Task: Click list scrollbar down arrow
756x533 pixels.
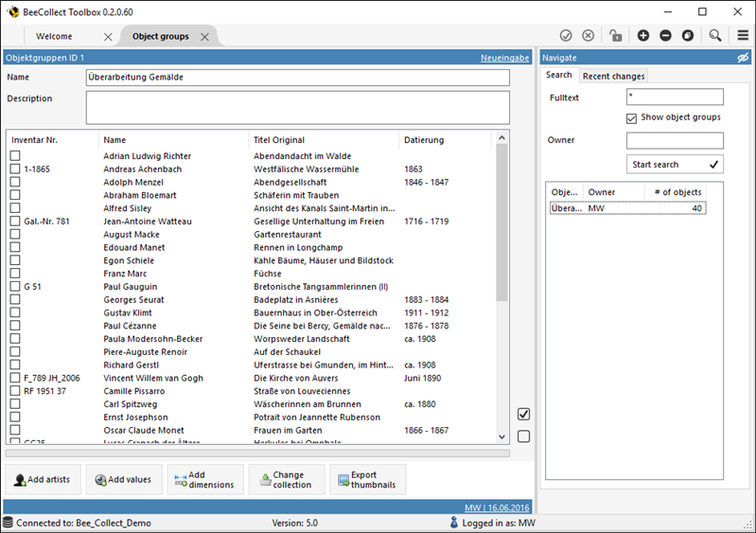Action: pyautogui.click(x=501, y=437)
